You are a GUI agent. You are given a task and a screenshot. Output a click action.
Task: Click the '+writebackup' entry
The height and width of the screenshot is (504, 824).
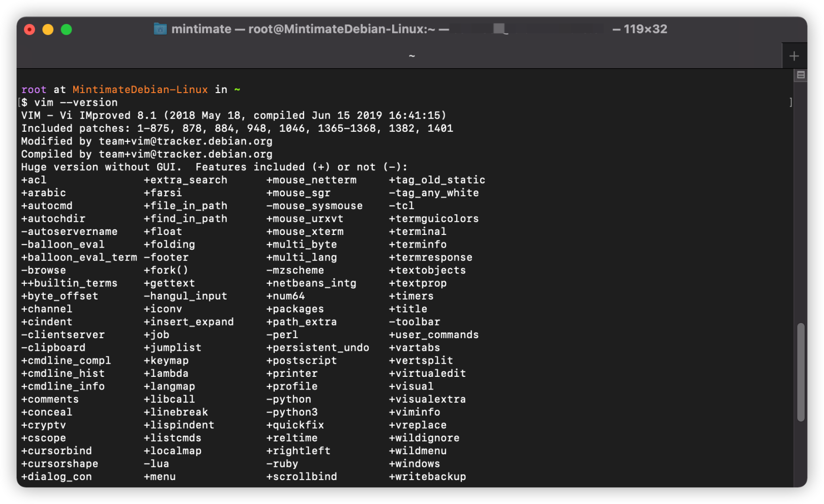click(x=427, y=477)
